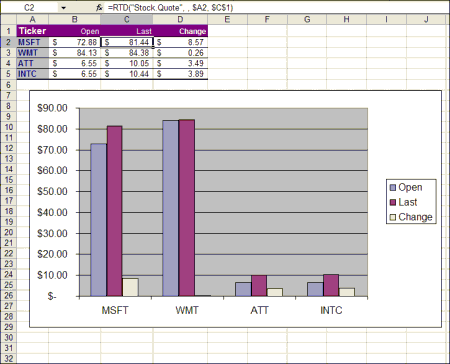Select the Open legend entry text
The image size is (450, 364).
pyautogui.click(x=410, y=187)
